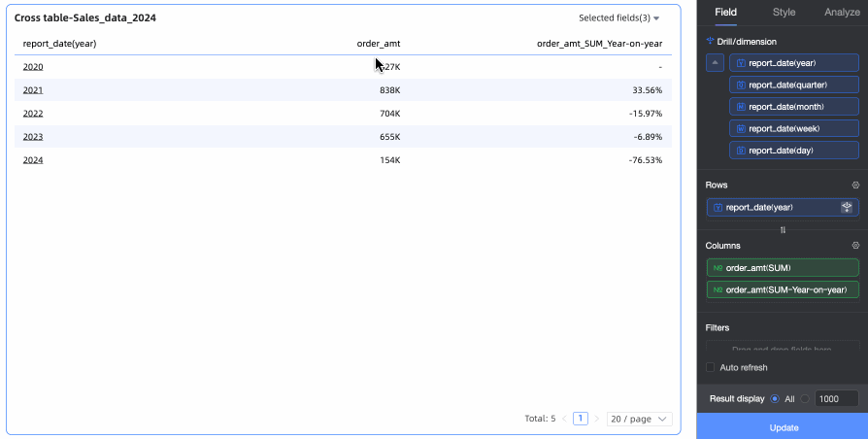Screen dimensions: 868x439
Task: Click the -6.89% cell
Action: (x=648, y=137)
